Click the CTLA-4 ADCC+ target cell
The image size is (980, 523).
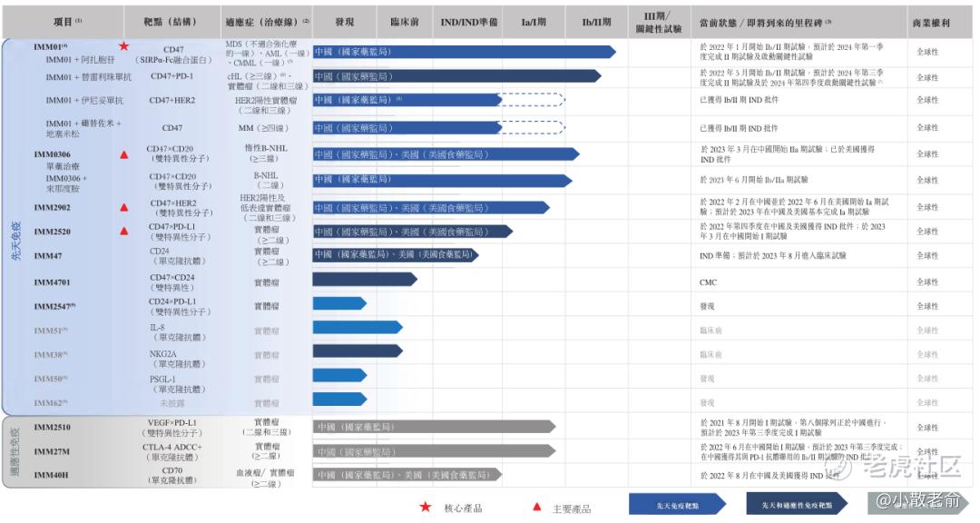[x=171, y=451]
